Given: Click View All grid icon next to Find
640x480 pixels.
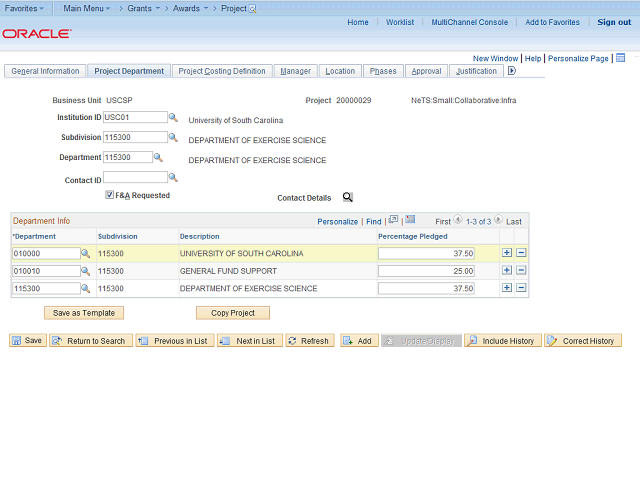Looking at the screenshot, I should 393,220.
